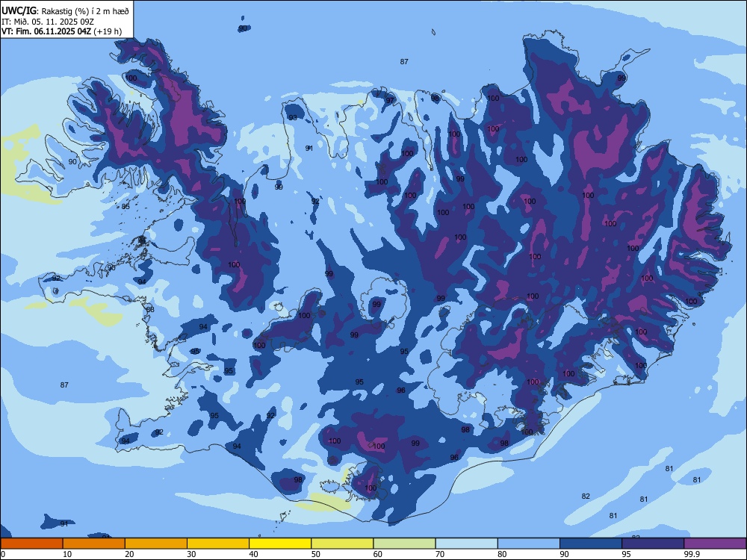The height and width of the screenshot is (560, 747).
Task: Click the legend tick label '99.9'
Action: click(692, 554)
